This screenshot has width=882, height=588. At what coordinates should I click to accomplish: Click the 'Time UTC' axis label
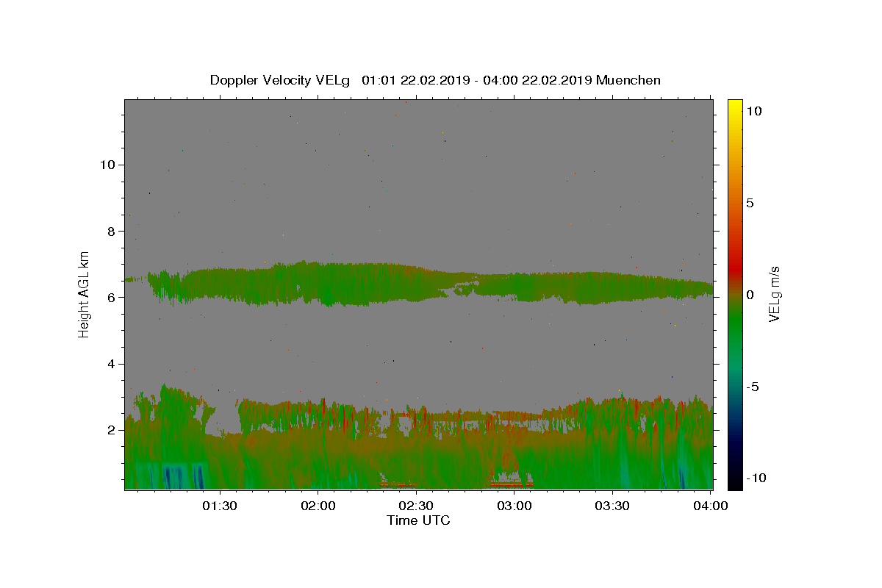pyautogui.click(x=418, y=520)
